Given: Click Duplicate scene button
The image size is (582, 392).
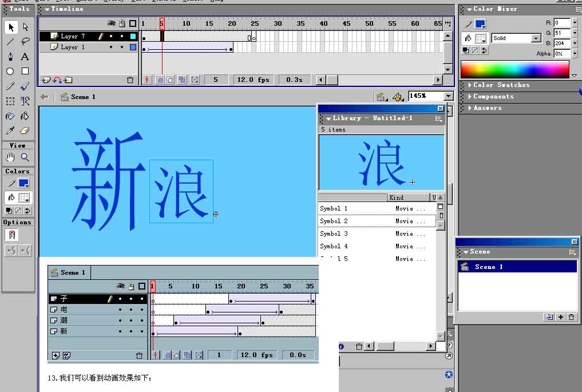Looking at the screenshot, I should pos(549,317).
